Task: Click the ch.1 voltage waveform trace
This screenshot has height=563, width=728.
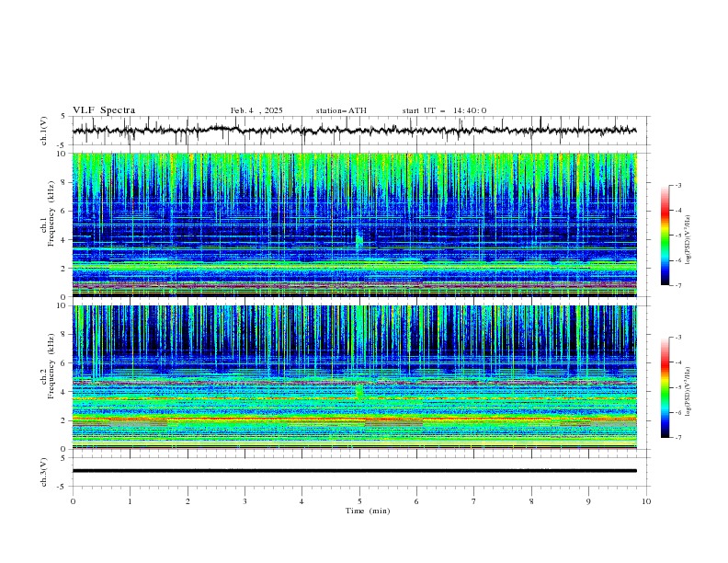Action: (354, 131)
